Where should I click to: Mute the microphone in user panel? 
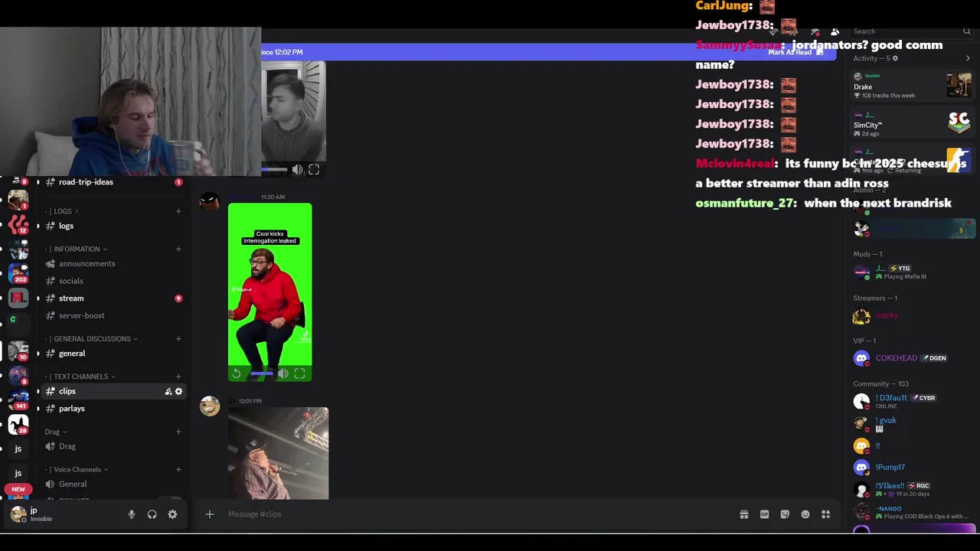tap(132, 514)
